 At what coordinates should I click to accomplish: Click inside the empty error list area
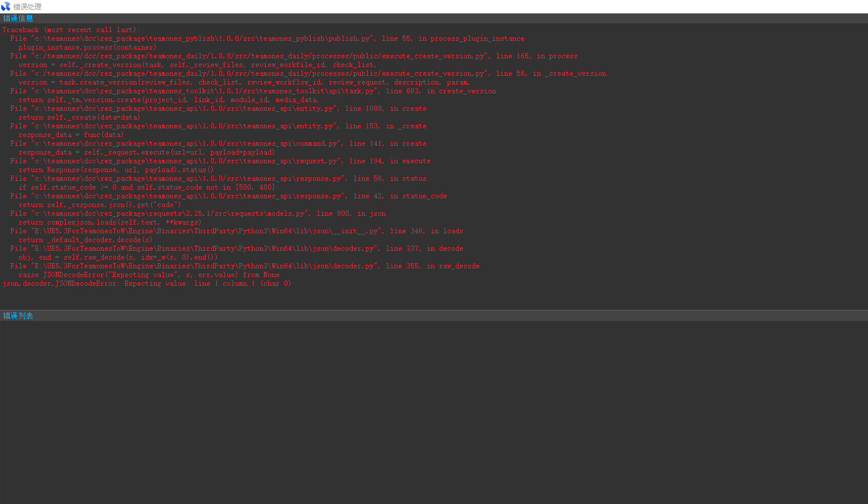434,408
